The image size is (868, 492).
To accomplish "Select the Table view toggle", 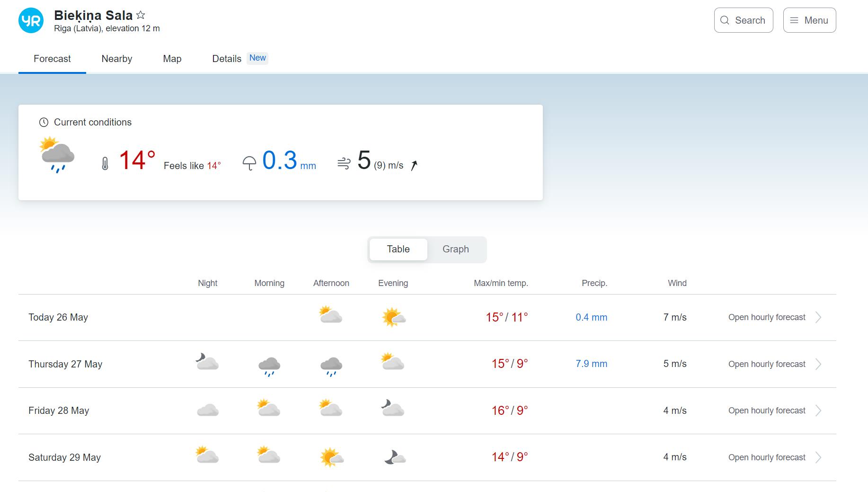I will click(399, 249).
